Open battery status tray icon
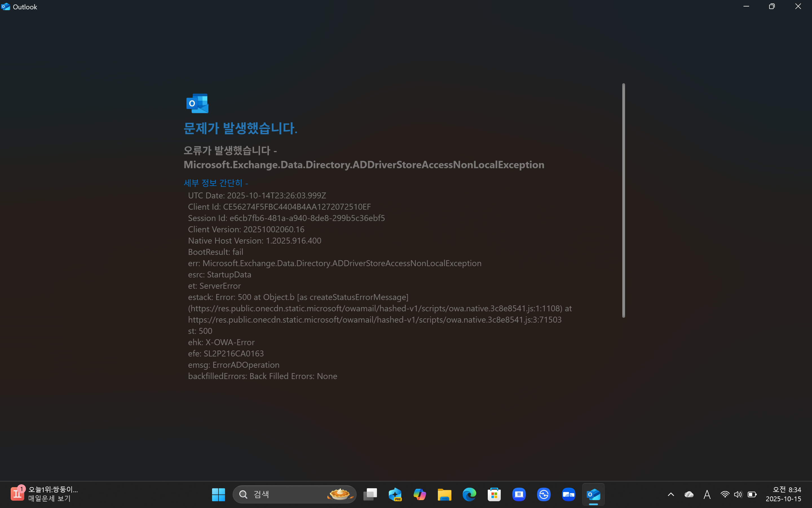Screen dimensions: 812x508 coord(752,494)
